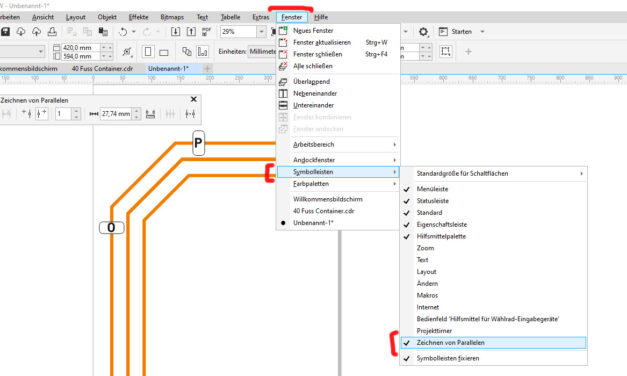The image size is (627, 376).
Task: Expand Standardgröße für Schaltflächen submenu
Action: 494,174
